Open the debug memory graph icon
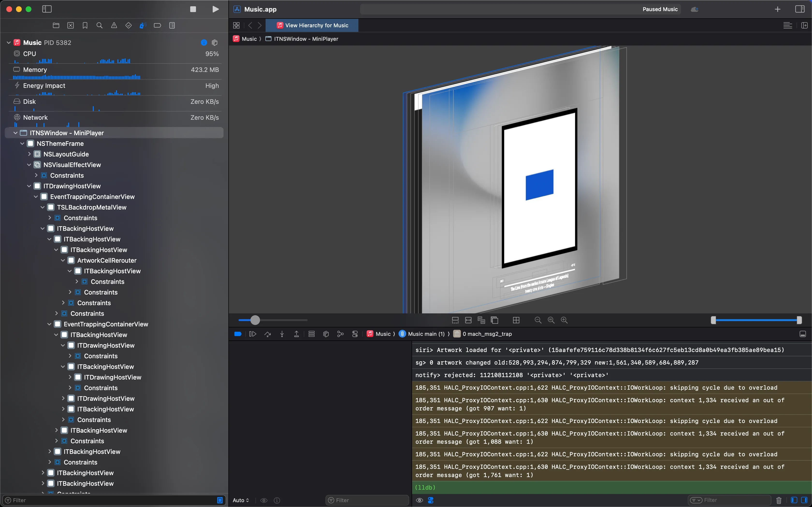Image resolution: width=812 pixels, height=507 pixels. tap(340, 334)
